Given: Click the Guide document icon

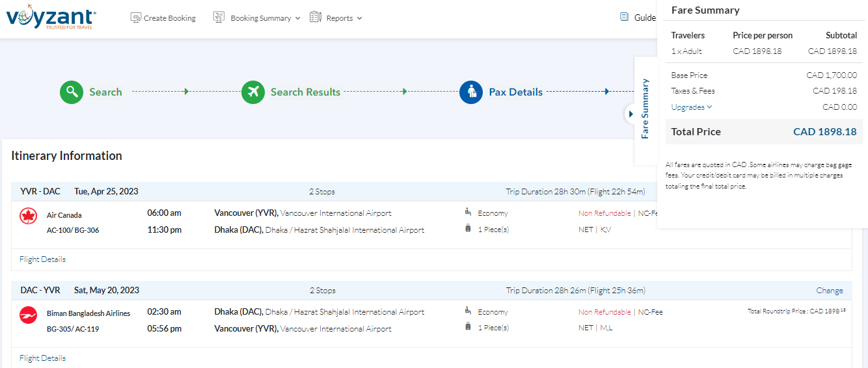Looking at the screenshot, I should point(624,18).
